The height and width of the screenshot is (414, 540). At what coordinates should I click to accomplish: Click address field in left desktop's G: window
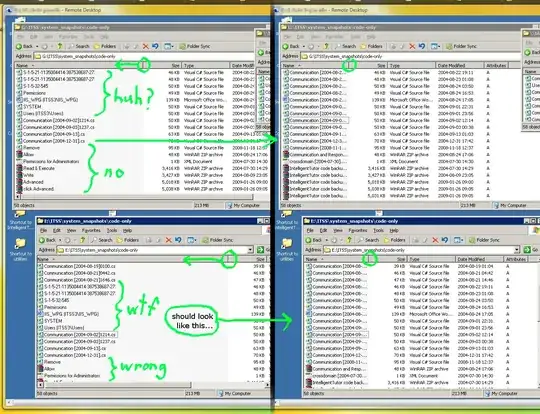(144, 56)
